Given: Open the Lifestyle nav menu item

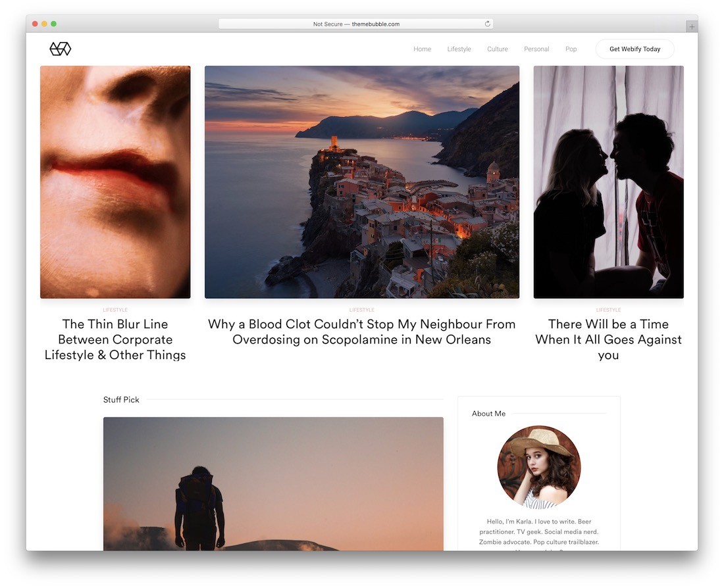Looking at the screenshot, I should 459,49.
